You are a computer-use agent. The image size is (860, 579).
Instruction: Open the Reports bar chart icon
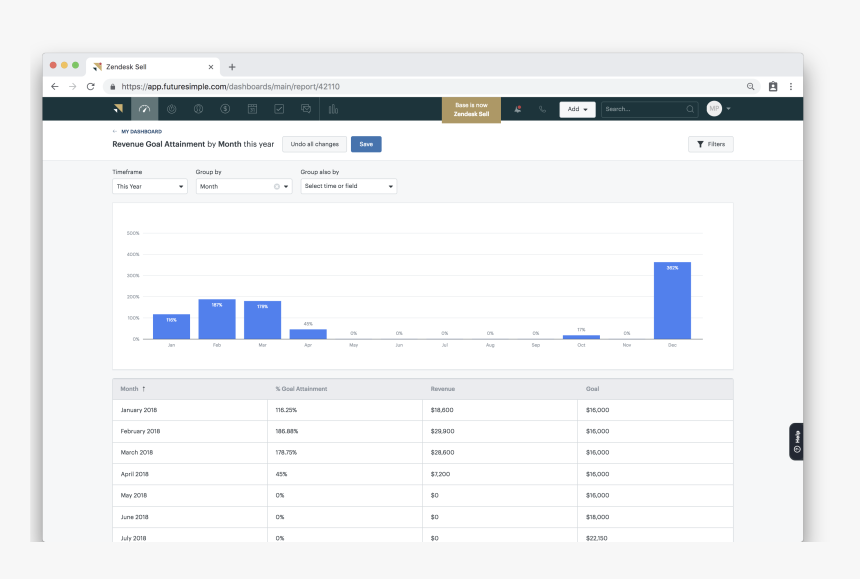[x=333, y=109]
